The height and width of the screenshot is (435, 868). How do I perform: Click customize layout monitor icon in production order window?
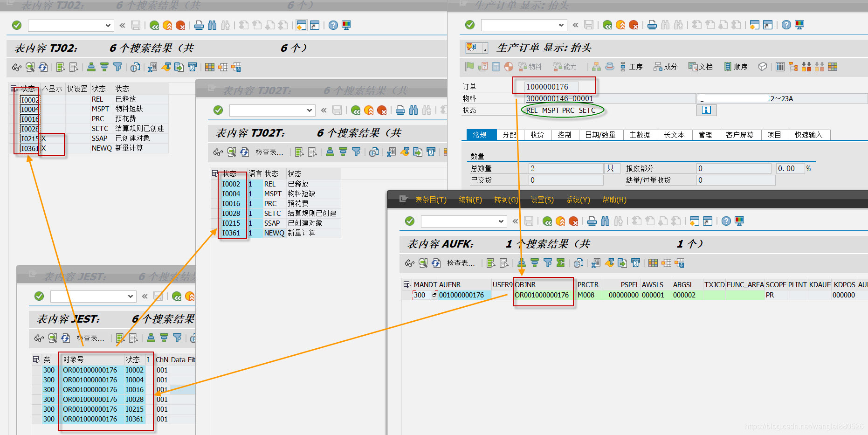pos(799,25)
